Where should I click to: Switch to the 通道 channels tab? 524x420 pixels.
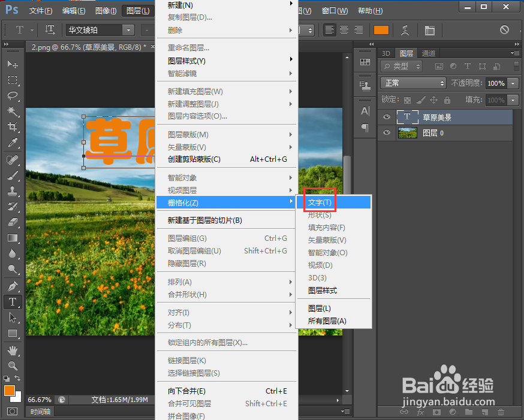[428, 53]
